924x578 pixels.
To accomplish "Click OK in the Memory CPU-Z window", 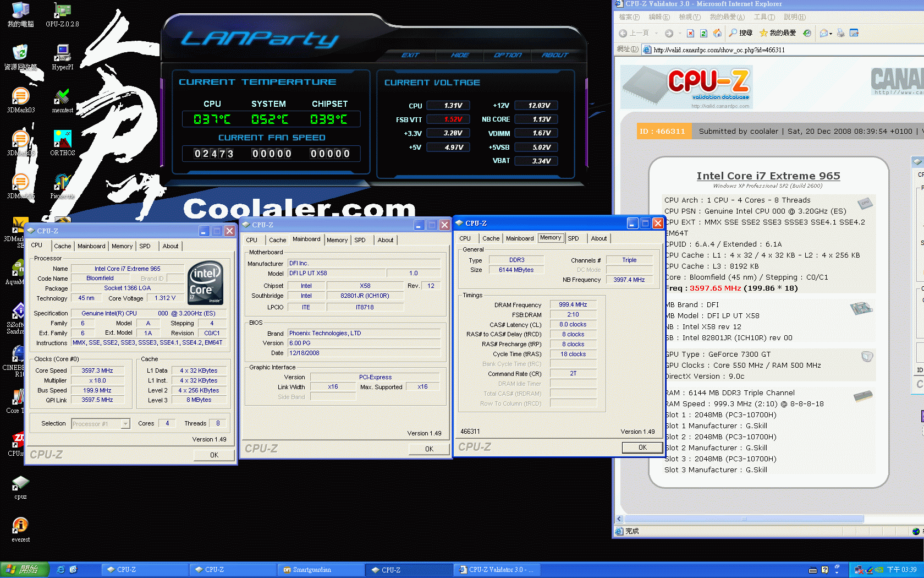I will 642,448.
